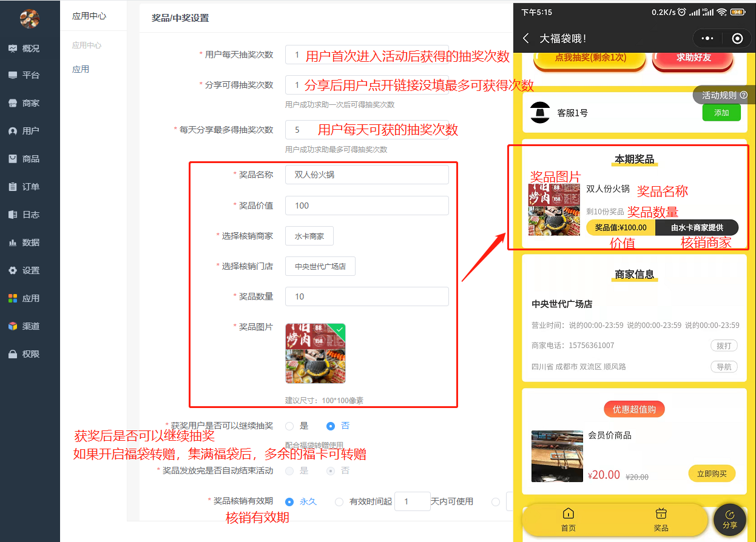The width and height of the screenshot is (756, 542).
Task: Open the 商家 merchants sidebar entry
Action: tap(24, 103)
